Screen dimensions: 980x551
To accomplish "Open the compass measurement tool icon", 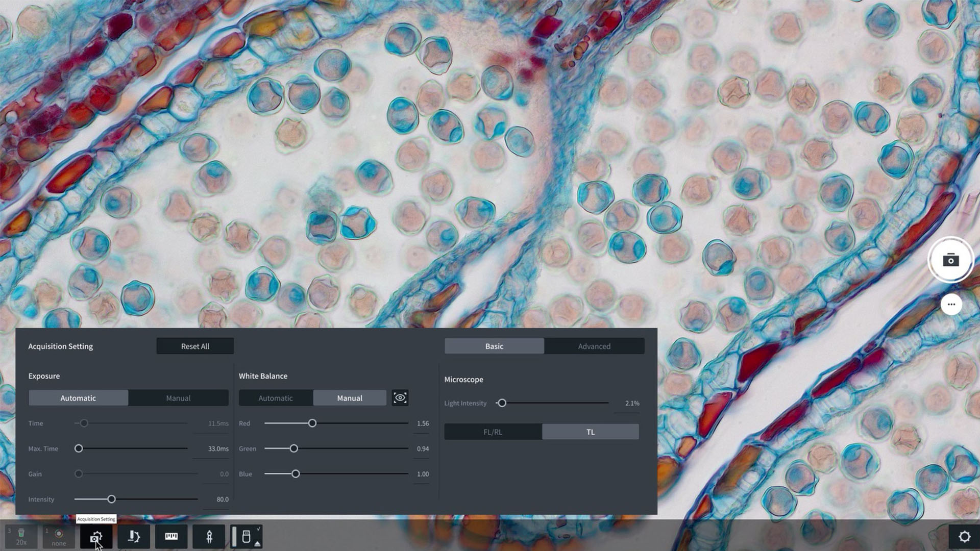I will point(209,537).
